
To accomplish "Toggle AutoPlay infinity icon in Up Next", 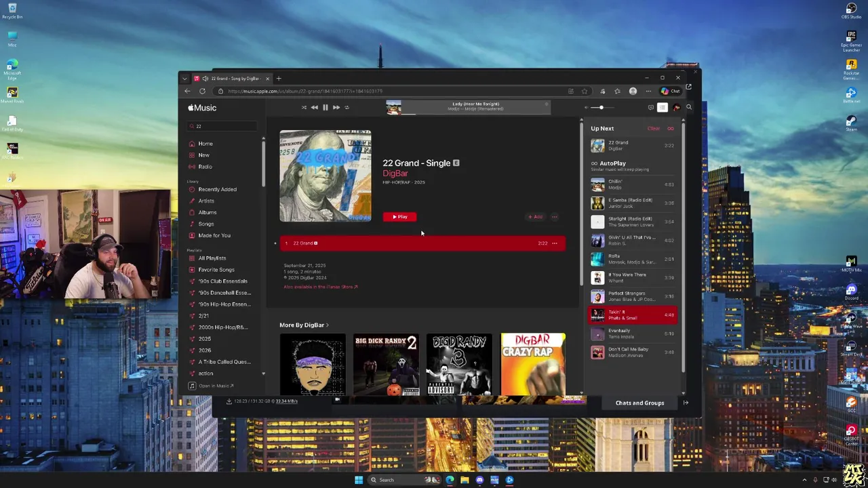I will click(x=670, y=128).
